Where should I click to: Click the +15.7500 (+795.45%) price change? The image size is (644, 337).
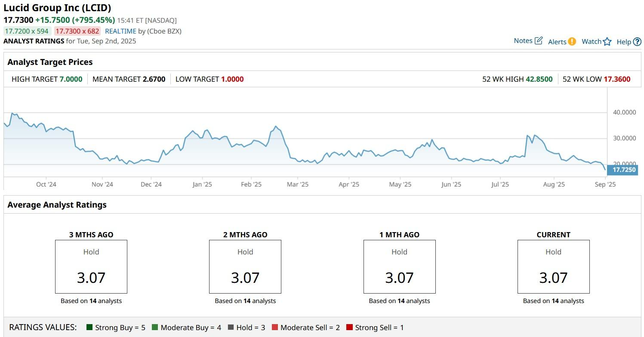point(75,20)
